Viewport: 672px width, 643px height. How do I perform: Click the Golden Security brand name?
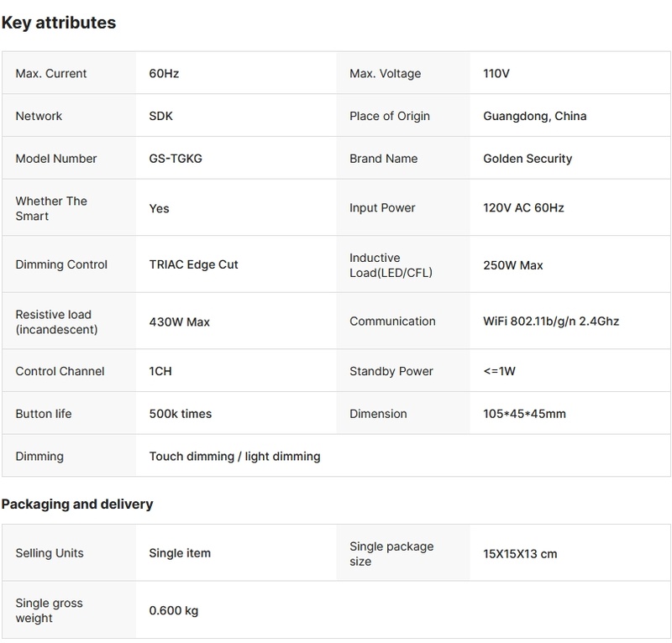click(x=528, y=159)
